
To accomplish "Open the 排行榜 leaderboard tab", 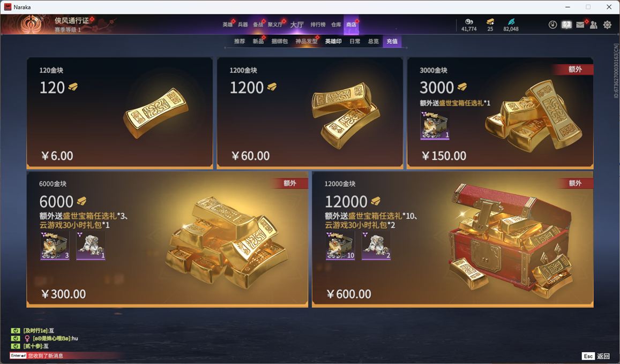I will coord(318,25).
